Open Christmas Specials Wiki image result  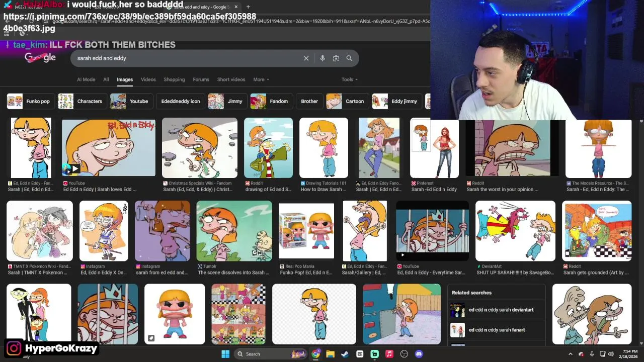tap(200, 148)
